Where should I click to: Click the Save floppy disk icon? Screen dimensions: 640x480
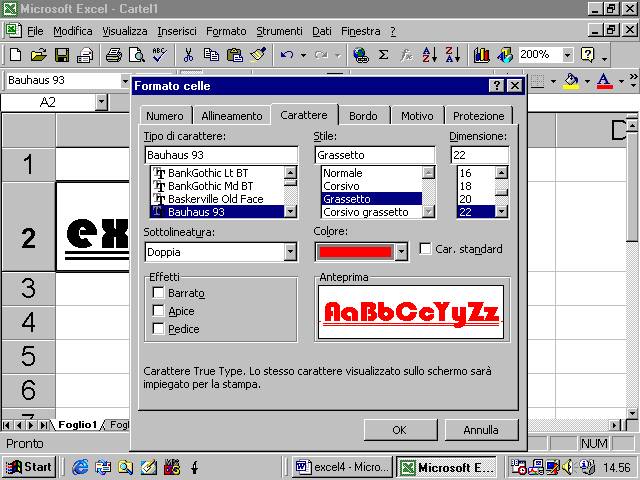click(62, 55)
